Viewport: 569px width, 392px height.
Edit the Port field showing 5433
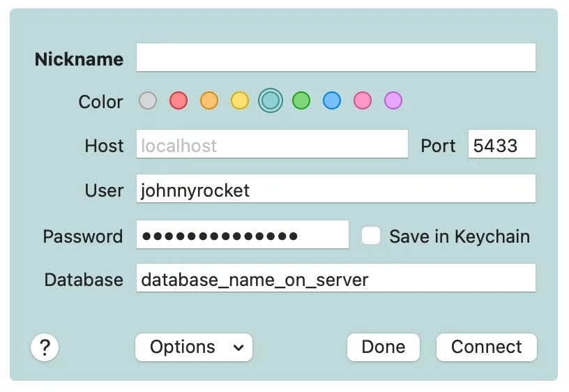pos(501,145)
